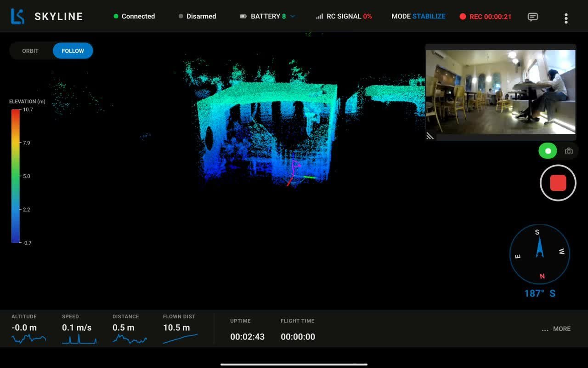Open the three-dot overflow menu
588x368 pixels.
[x=566, y=18]
